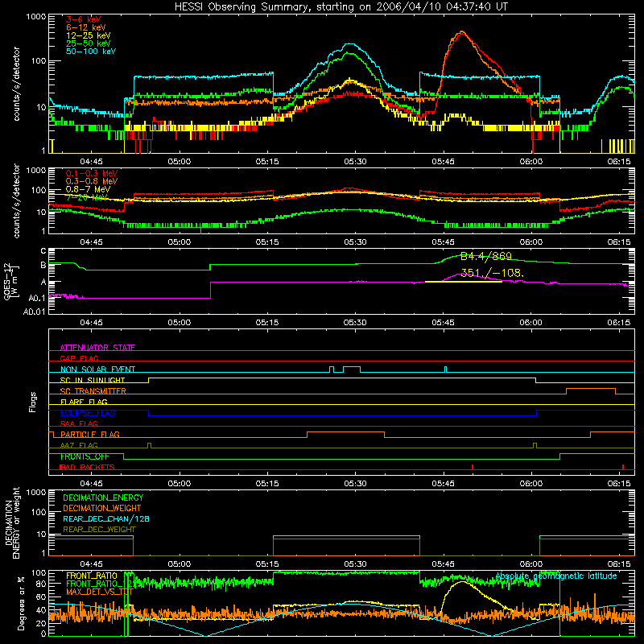Click the FLARE_FLAG label
Viewport: 644px width, 644px height.
(x=84, y=402)
